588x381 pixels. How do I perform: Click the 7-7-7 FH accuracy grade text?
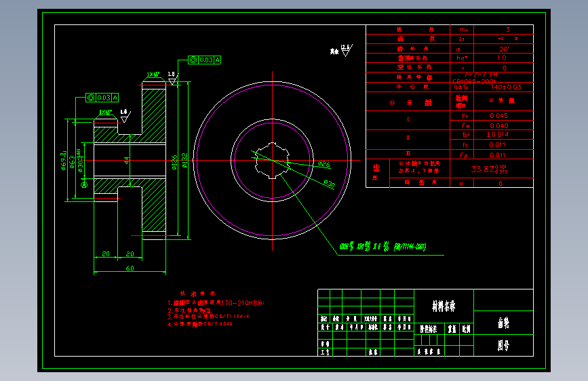point(481,75)
